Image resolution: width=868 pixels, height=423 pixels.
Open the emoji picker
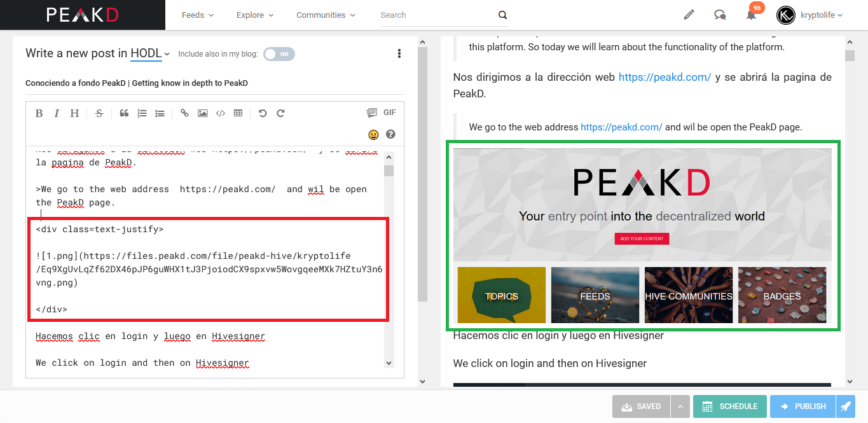point(373,134)
